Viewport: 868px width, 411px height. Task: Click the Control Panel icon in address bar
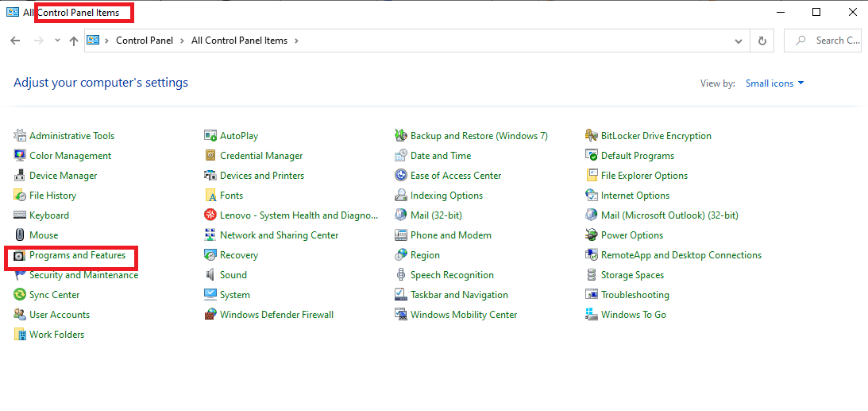click(x=93, y=41)
